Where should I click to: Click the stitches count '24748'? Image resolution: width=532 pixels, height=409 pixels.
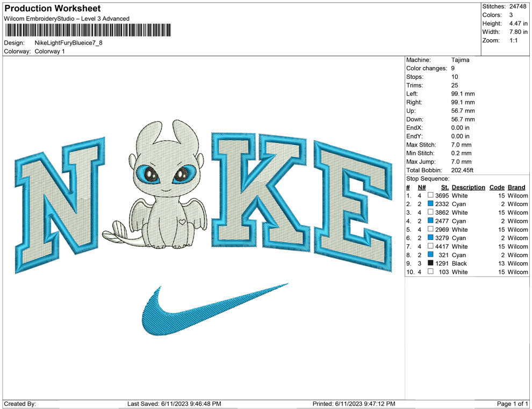(x=517, y=6)
